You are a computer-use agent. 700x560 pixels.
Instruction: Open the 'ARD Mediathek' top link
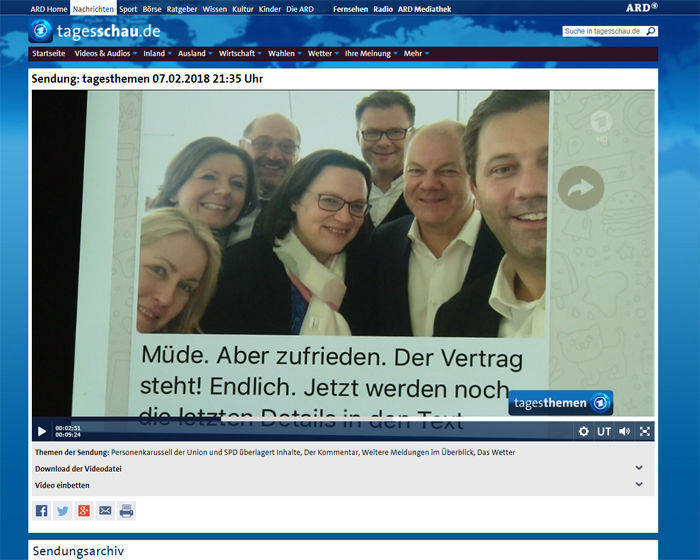click(x=425, y=9)
